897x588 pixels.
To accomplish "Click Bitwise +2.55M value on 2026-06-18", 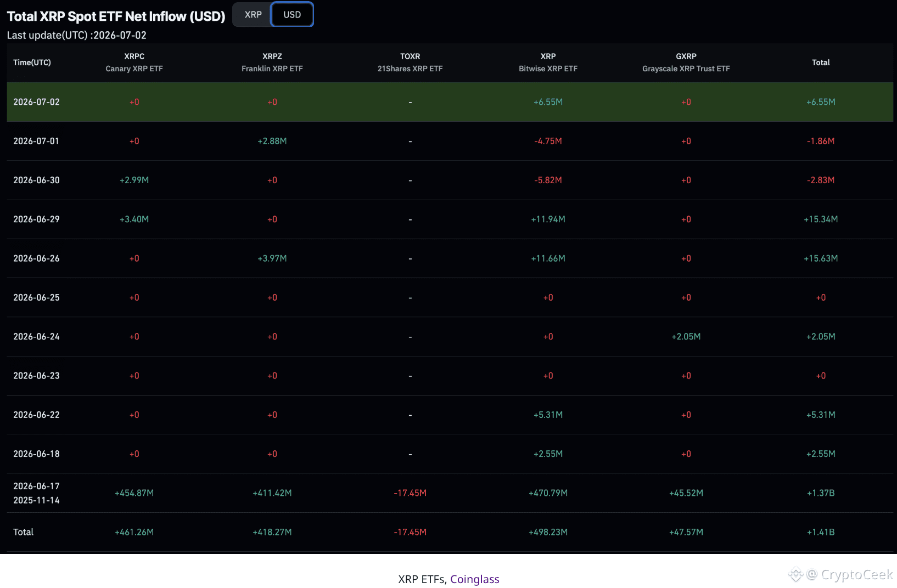I will point(548,454).
